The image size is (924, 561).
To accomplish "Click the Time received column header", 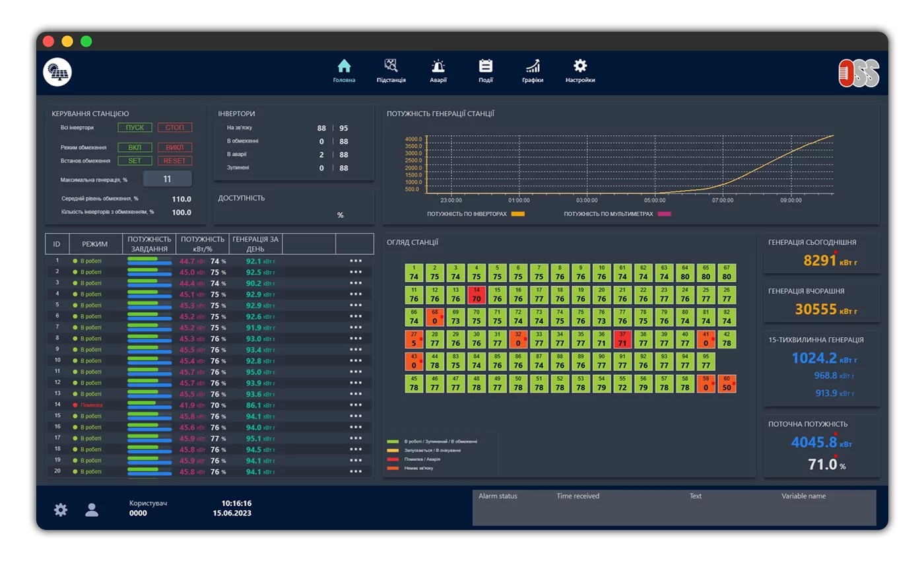I will pyautogui.click(x=578, y=496).
